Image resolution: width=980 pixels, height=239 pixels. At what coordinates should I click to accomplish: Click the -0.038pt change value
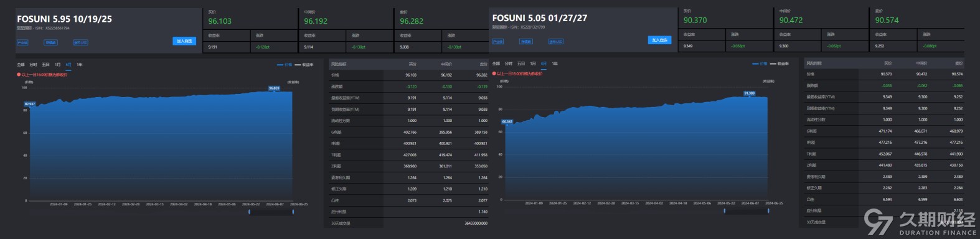tap(738, 46)
